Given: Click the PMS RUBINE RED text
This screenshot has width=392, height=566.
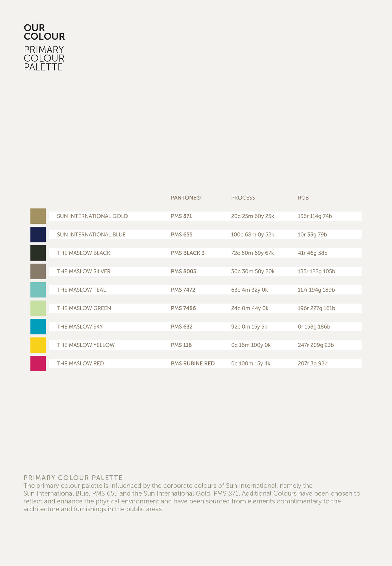Looking at the screenshot, I should tap(193, 363).
